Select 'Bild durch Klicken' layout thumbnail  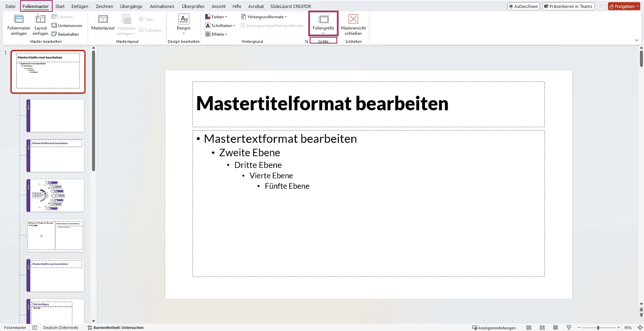[55, 235]
